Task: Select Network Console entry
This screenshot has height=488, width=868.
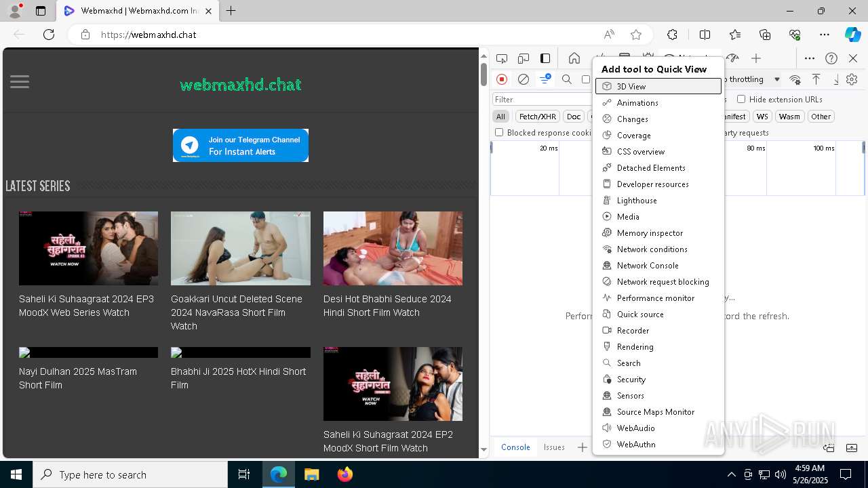Action: 658,265
